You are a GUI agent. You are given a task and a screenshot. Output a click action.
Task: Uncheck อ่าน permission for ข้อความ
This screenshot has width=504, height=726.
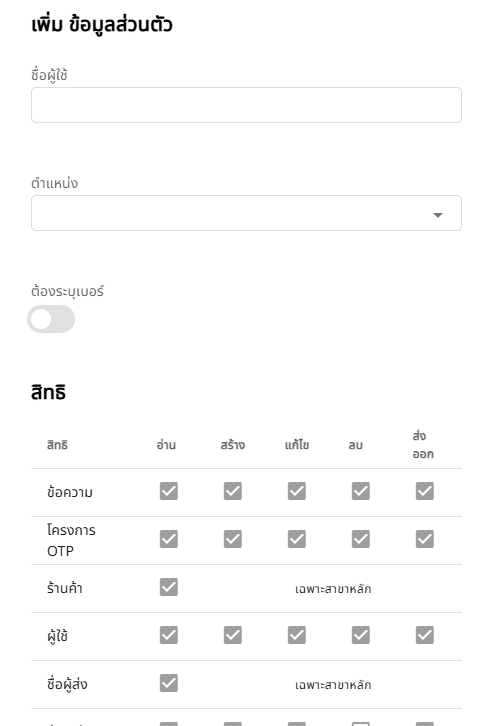(x=169, y=491)
